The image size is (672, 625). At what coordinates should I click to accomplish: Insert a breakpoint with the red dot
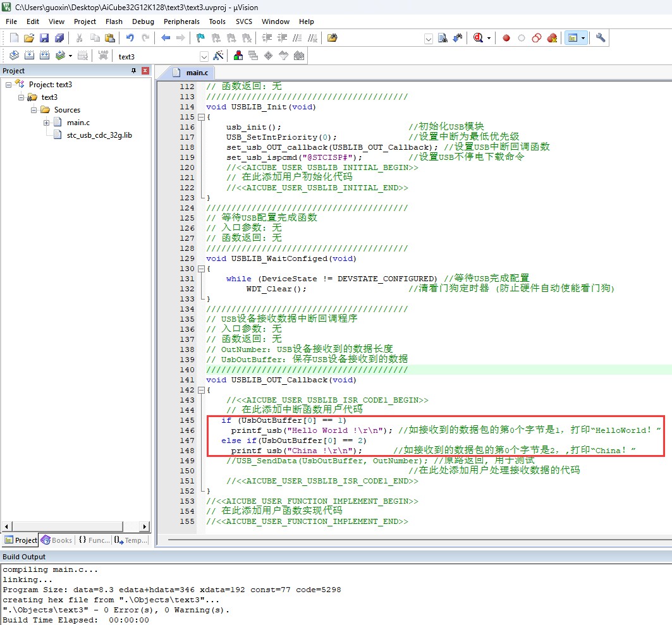pyautogui.click(x=506, y=38)
